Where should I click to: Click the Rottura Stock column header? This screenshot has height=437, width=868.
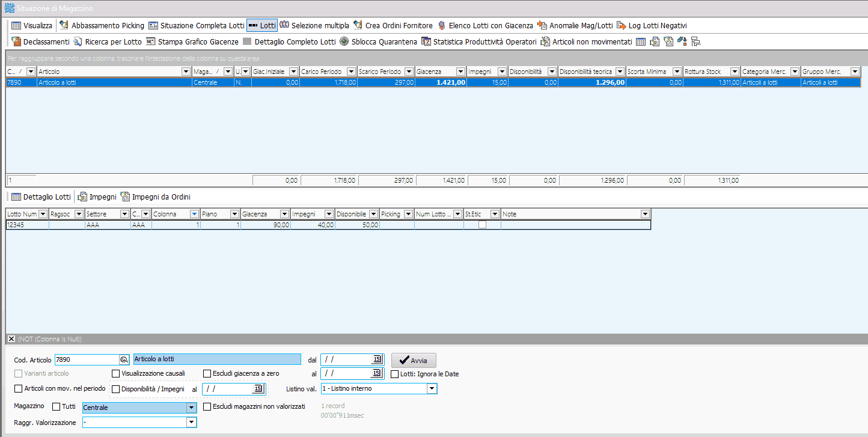click(x=712, y=72)
